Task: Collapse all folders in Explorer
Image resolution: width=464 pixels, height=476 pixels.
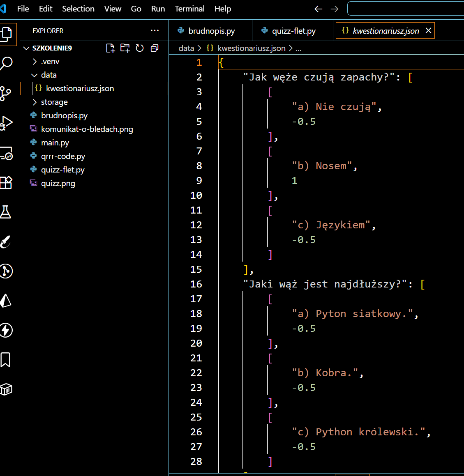Action: point(155,48)
